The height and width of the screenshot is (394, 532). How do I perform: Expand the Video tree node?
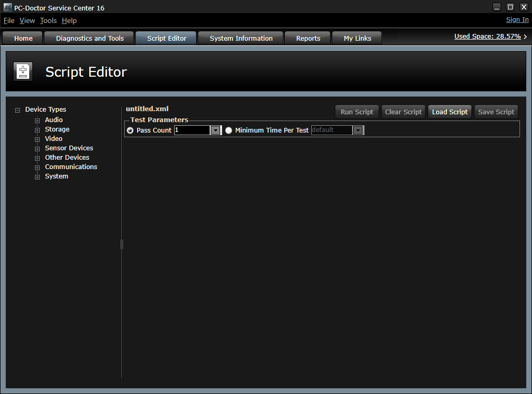[38, 139]
